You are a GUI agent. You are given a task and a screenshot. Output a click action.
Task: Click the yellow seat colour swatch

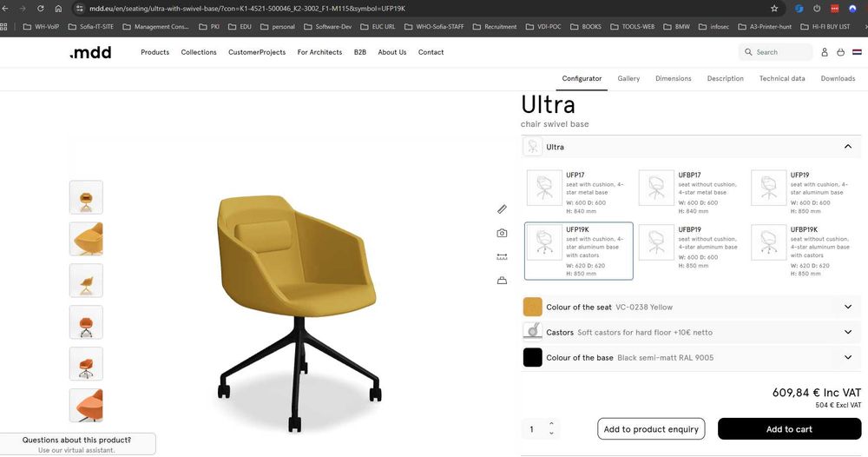pos(533,307)
